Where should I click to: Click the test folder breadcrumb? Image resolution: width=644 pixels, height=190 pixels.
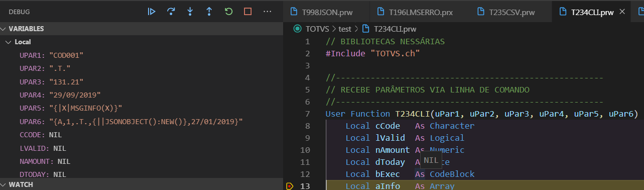[345, 29]
